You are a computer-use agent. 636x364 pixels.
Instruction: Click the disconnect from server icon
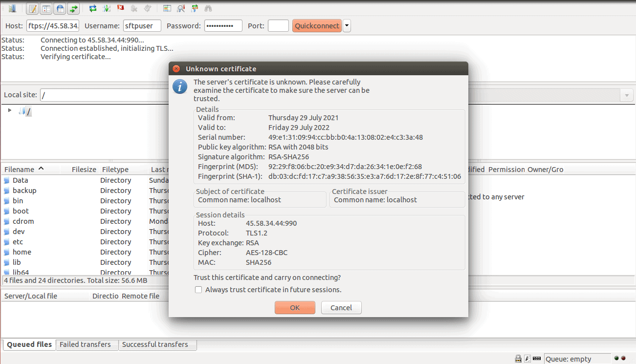[134, 8]
